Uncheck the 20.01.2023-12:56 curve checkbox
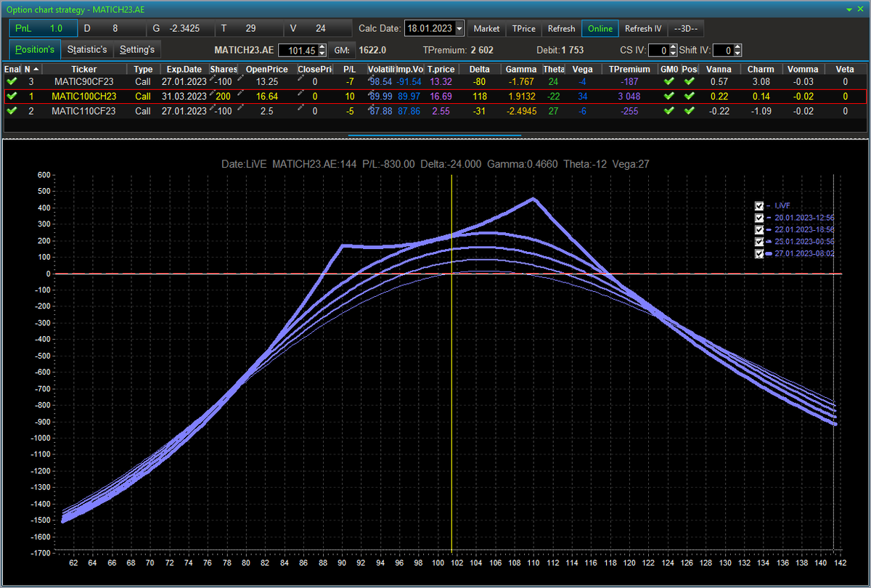Screen dimensions: 871x588 tap(759, 218)
